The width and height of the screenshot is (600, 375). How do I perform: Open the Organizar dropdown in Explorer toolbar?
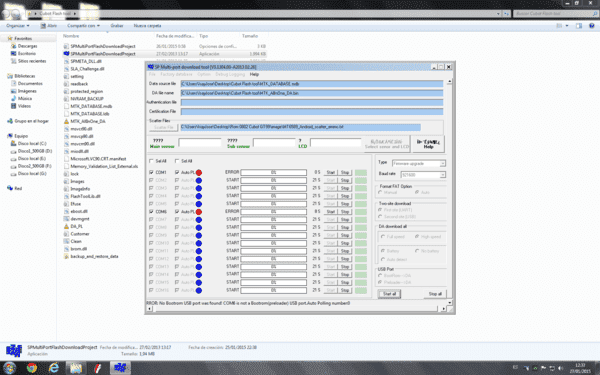(18, 26)
